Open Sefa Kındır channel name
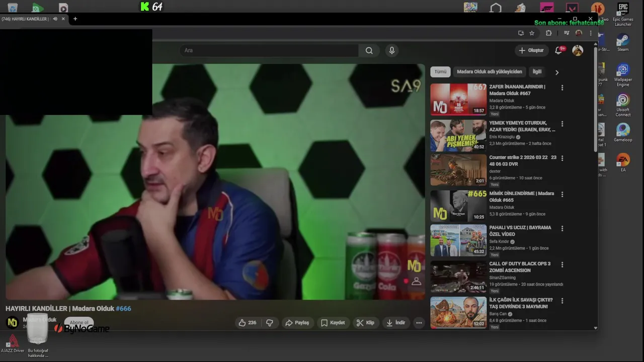 (499, 242)
